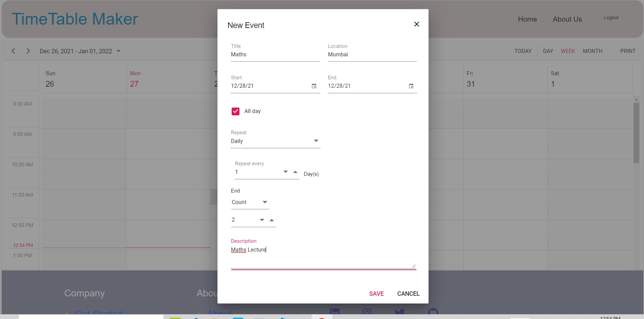The width and height of the screenshot is (644, 319).
Task: Click the End date field
Action: click(x=367, y=86)
